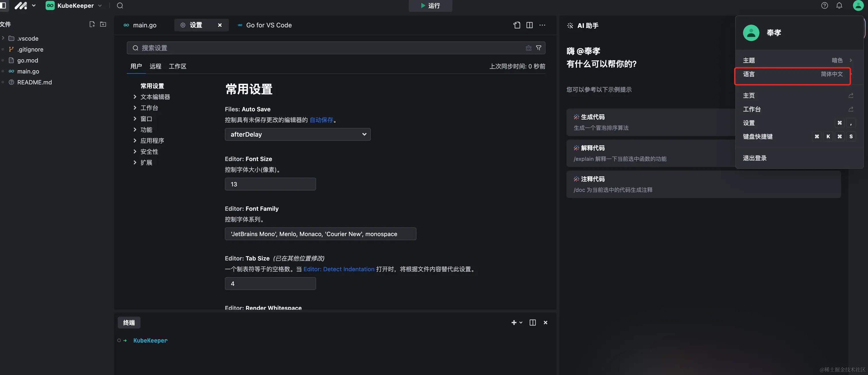The width and height of the screenshot is (868, 375).
Task: Open the new terminal dropdown arrow
Action: 521,322
